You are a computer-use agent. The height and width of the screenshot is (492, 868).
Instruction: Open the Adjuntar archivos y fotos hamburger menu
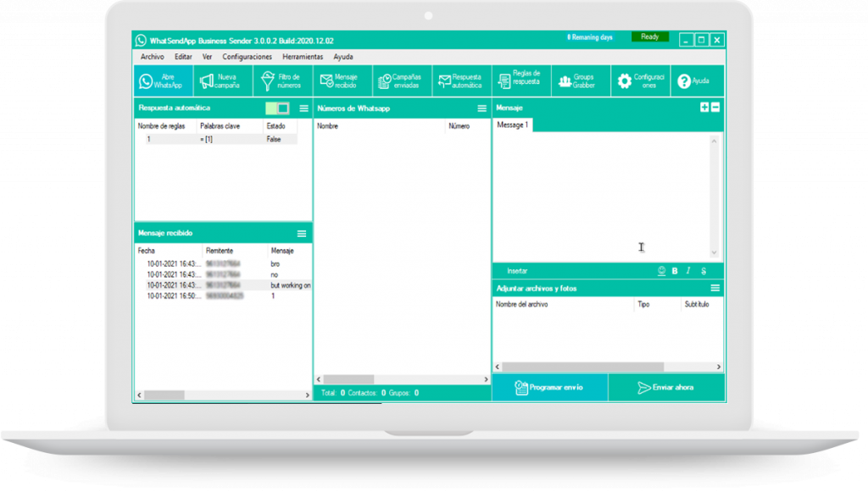[715, 288]
